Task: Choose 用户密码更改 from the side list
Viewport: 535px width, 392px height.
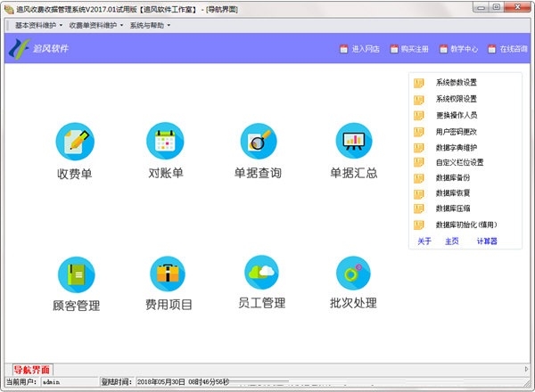Action: pyautogui.click(x=456, y=131)
